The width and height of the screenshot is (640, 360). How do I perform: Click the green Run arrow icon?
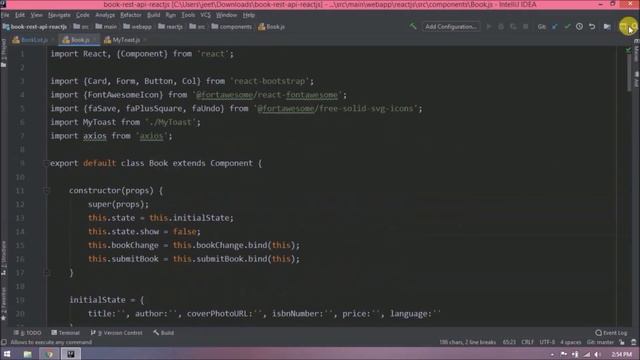pyautogui.click(x=489, y=27)
